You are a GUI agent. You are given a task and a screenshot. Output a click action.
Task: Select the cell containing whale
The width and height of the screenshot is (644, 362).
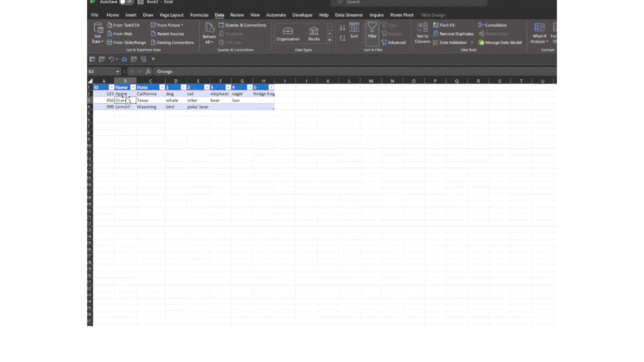click(175, 100)
